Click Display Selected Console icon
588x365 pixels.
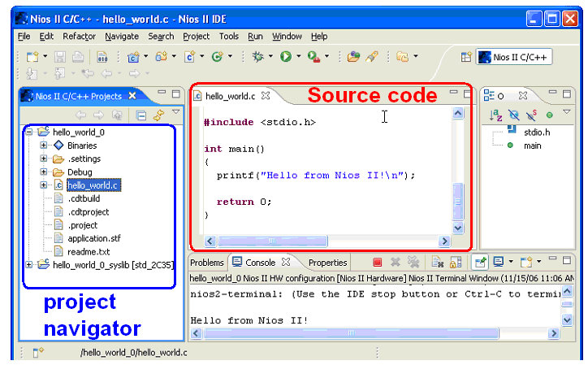click(x=499, y=262)
